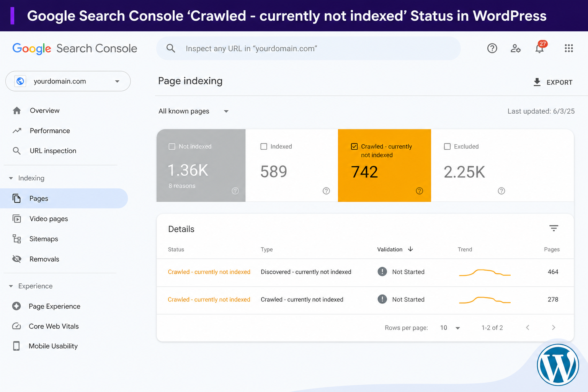Select Core Web Vitals in the sidebar
Screen dimensions: 588x392
tap(54, 326)
